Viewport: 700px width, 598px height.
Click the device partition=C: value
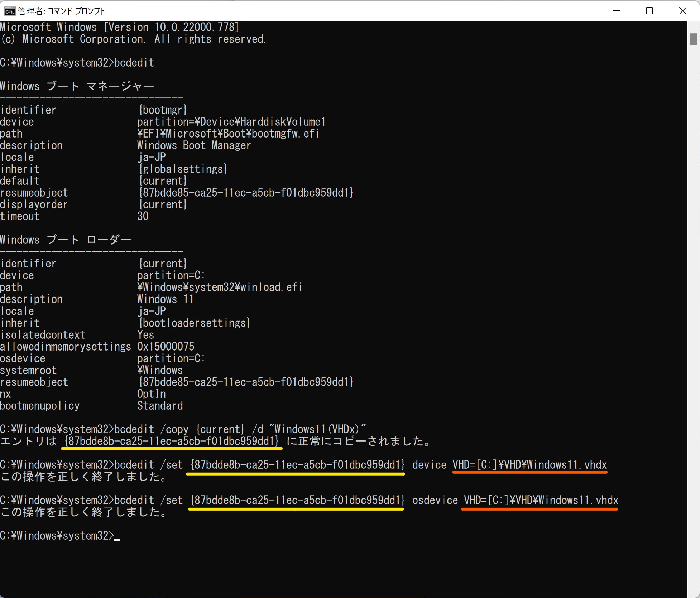(171, 275)
